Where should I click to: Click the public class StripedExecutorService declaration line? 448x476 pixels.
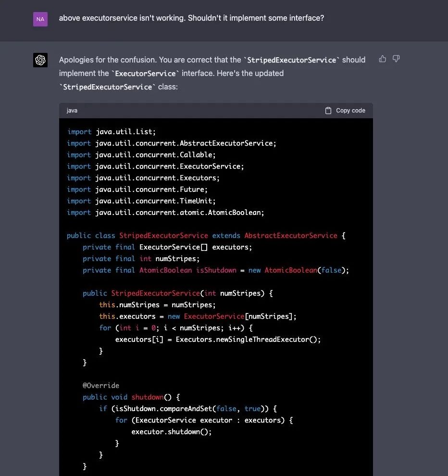coord(206,236)
